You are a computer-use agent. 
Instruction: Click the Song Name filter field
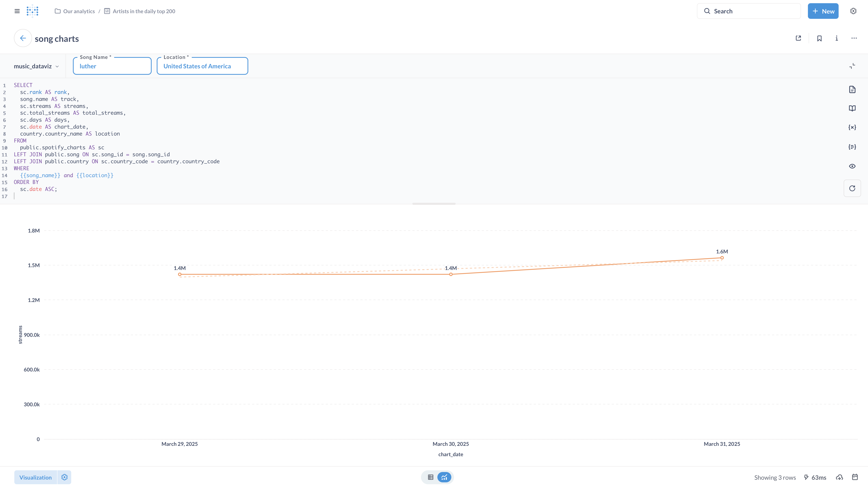click(x=112, y=66)
